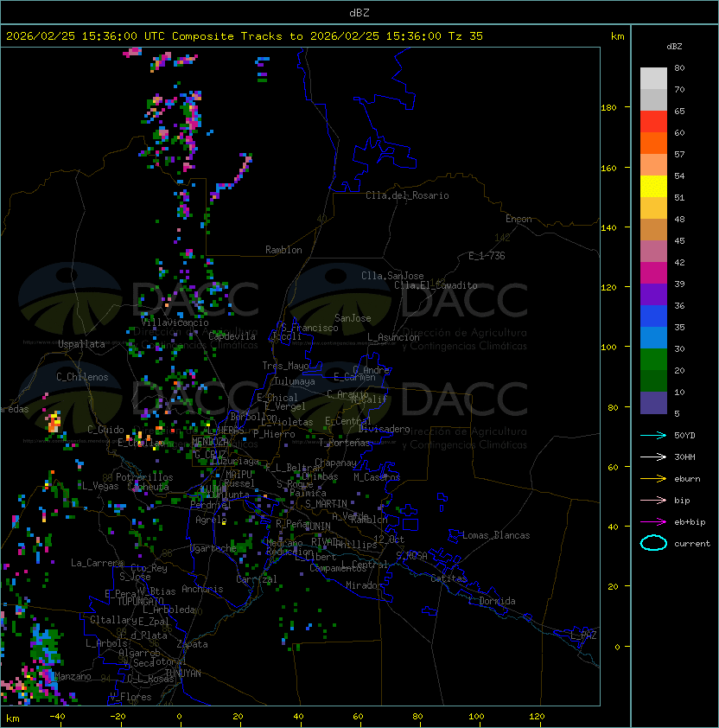719x728 pixels.
Task: Click the dBZ title at top center
Action: click(x=359, y=12)
